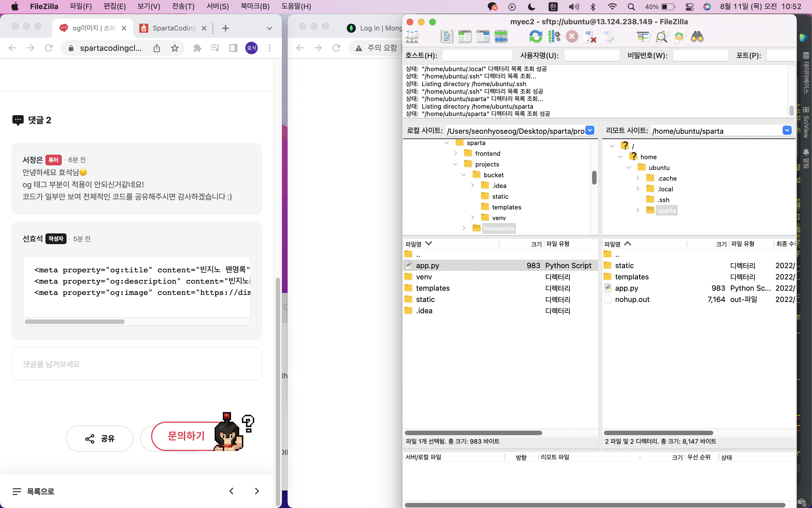Expand the local frontend folder
Viewport: 812px width, 508px height.
[455, 154]
